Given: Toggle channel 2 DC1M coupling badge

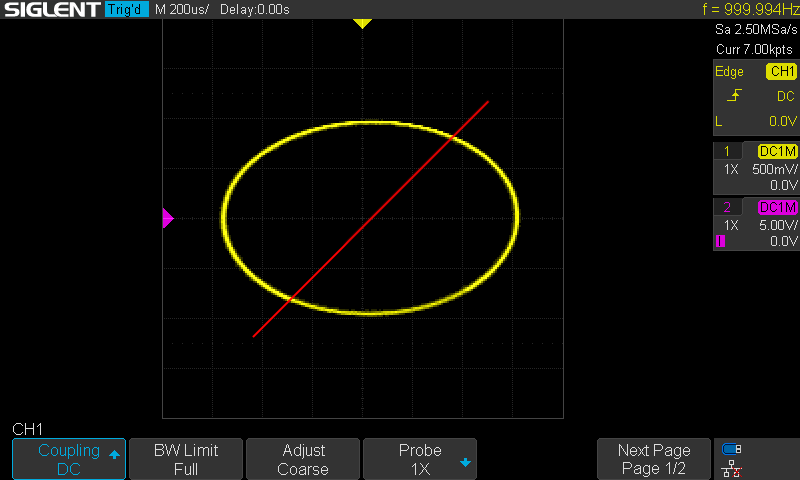Looking at the screenshot, I should [x=778, y=207].
